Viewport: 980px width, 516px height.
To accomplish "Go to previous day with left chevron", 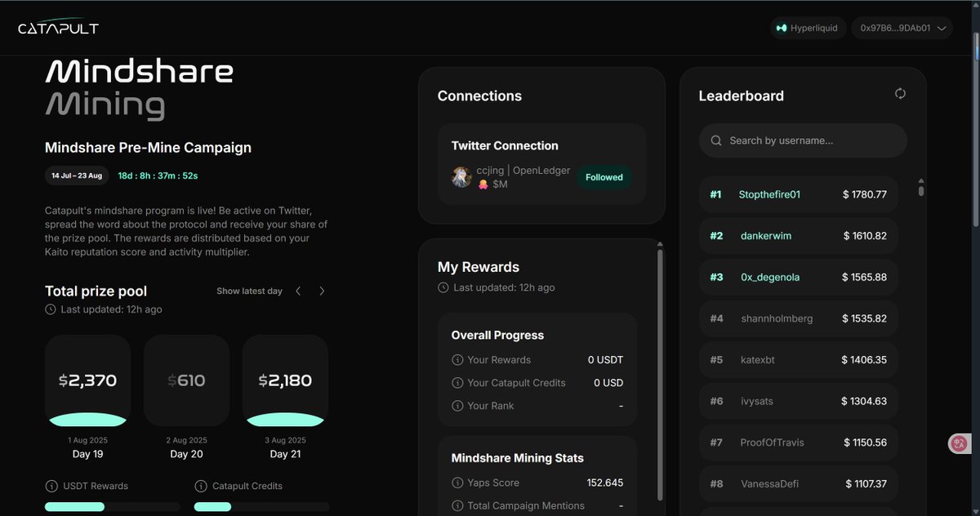I will 298,291.
